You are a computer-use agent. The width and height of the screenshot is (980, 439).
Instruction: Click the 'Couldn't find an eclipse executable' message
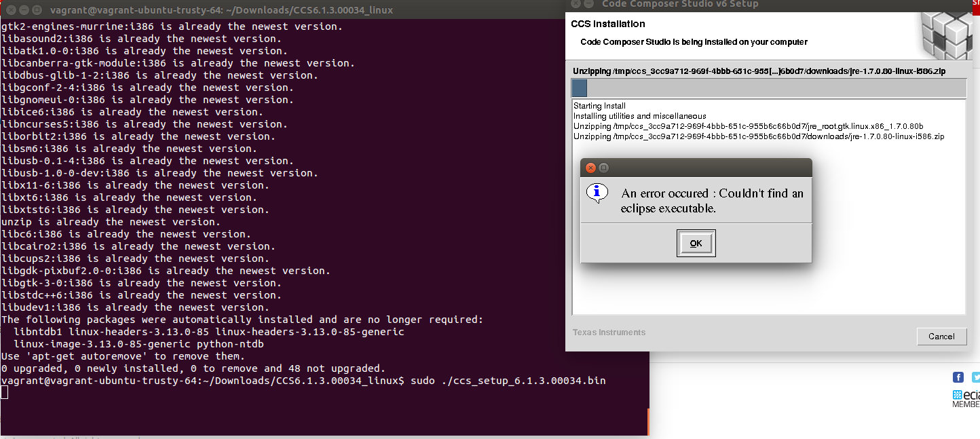coord(712,201)
